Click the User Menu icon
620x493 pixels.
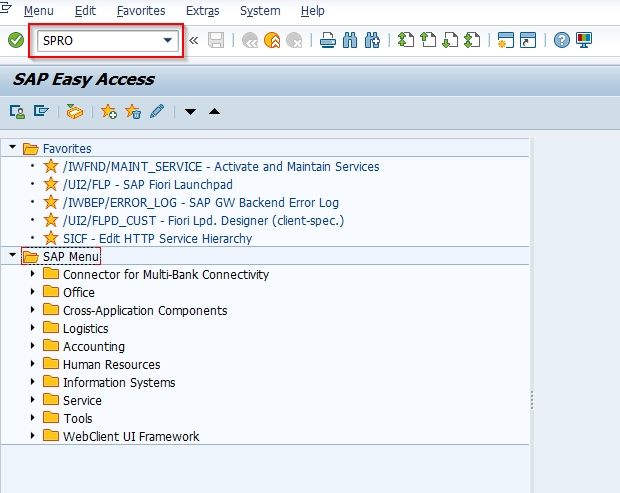(17, 112)
